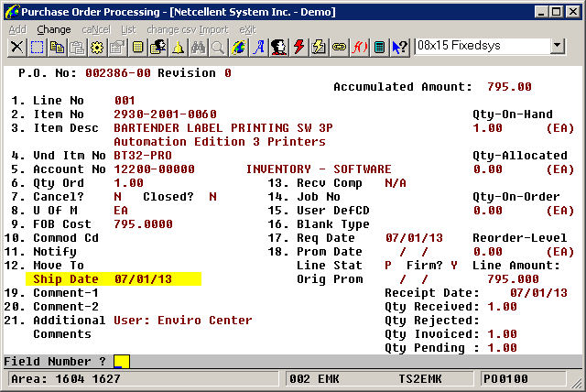
Task: Click Receipt Date value 07/01/13
Action: click(538, 292)
